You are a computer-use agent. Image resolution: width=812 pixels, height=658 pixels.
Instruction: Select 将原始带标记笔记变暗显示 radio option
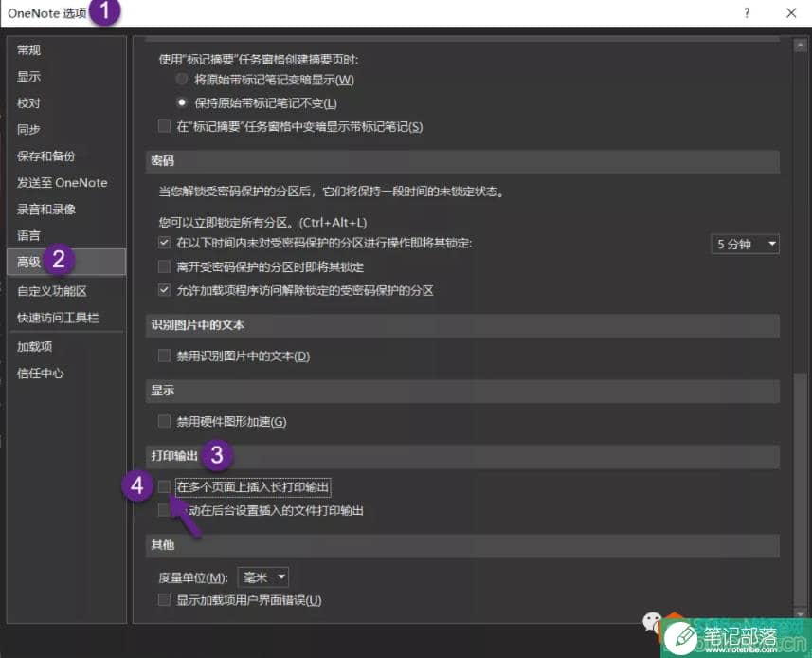pyautogui.click(x=181, y=80)
